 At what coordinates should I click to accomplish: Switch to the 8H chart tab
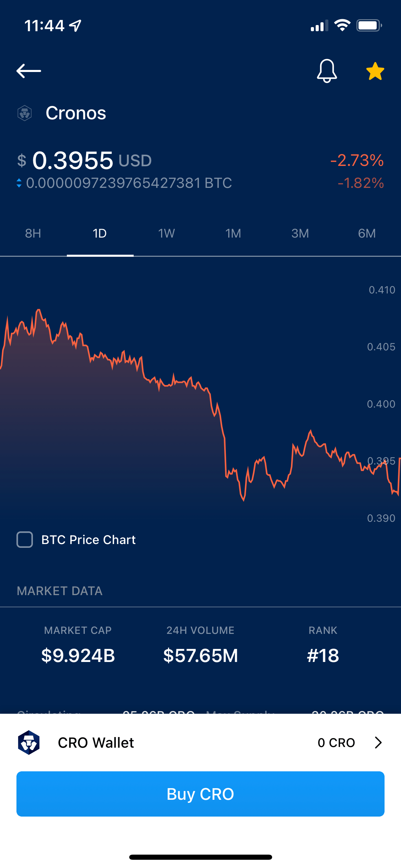[33, 233]
